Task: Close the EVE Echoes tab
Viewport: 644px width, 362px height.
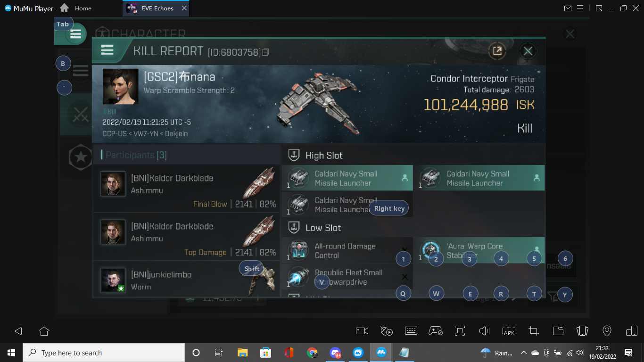Action: coord(184,8)
